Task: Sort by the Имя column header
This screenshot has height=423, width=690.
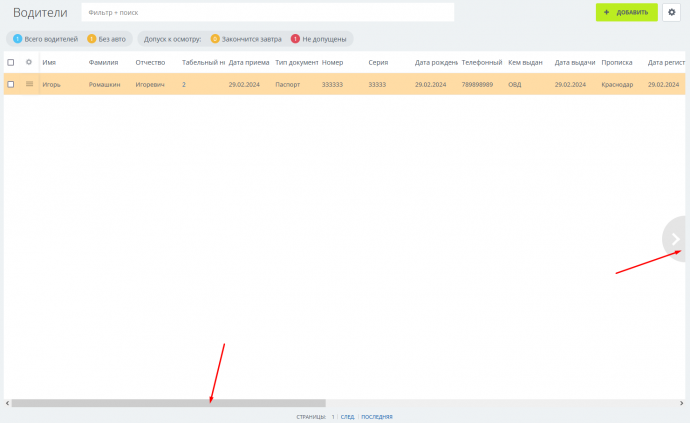Action: [x=49, y=63]
